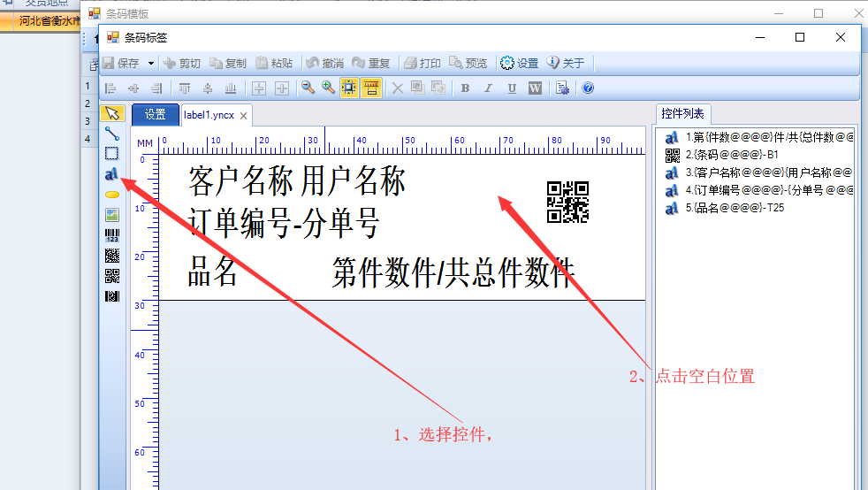Click the QR code on the label canvas
Viewport: 868px width, 490px height.
567,202
